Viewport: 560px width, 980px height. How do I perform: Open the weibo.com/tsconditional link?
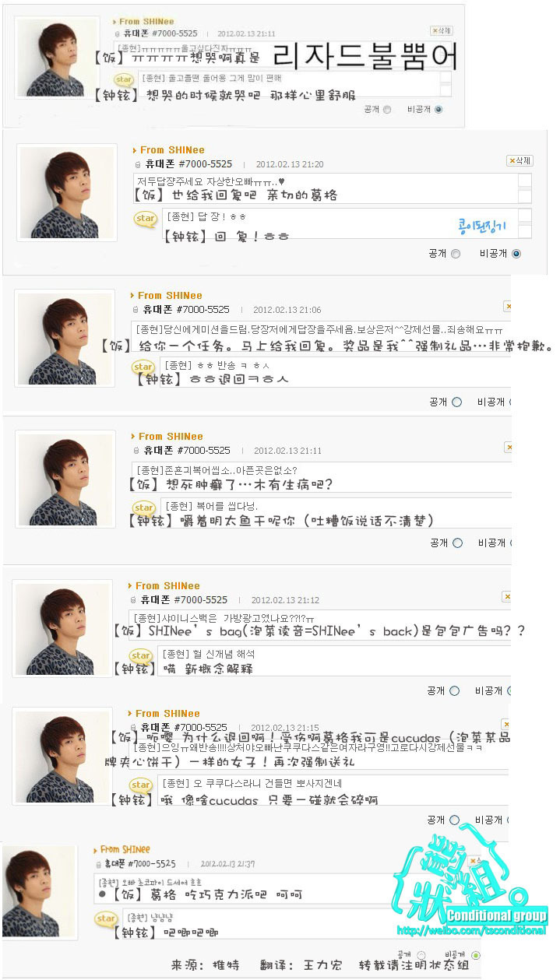471,930
